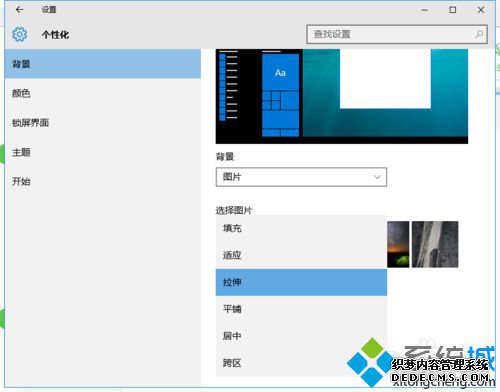500x392 pixels.
Task: Expand the 图片 background dropdown
Action: [x=301, y=177]
